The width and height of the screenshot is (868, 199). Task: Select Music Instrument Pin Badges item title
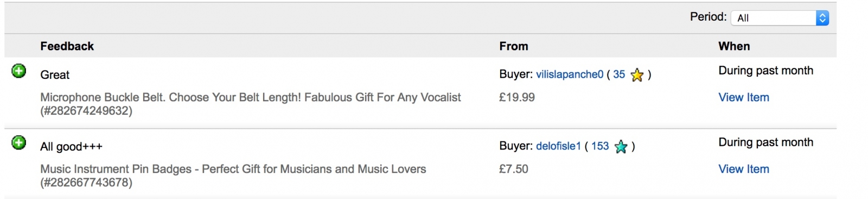point(233,176)
